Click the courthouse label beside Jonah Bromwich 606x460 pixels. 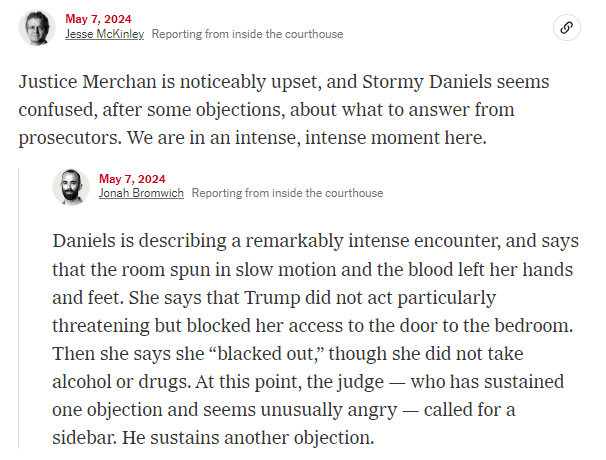tap(287, 193)
